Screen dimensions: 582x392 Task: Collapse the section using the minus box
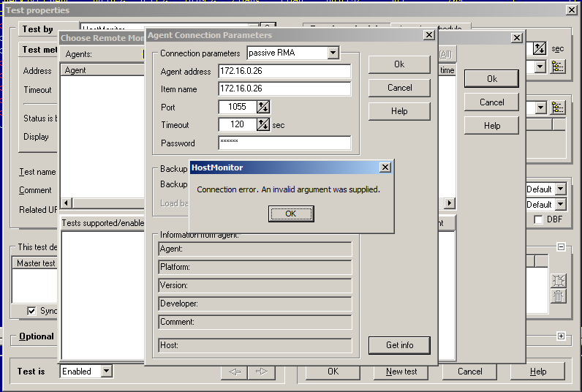tap(561, 247)
